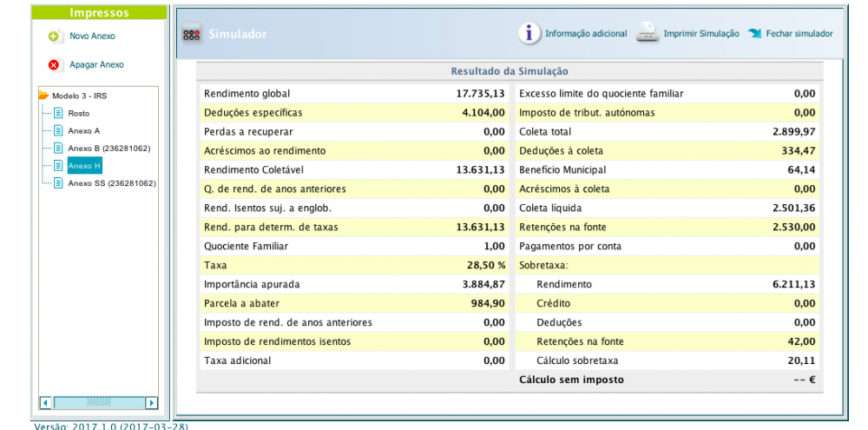The image size is (868, 430).
Task: Click the Quociente Familiar value 1,00
Action: click(x=495, y=246)
